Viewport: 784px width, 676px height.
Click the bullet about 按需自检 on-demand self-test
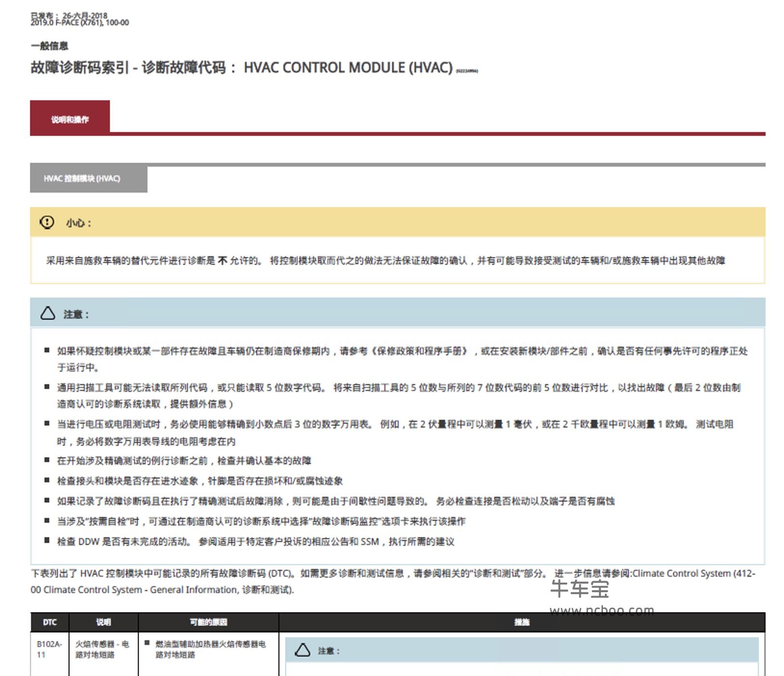point(261,521)
